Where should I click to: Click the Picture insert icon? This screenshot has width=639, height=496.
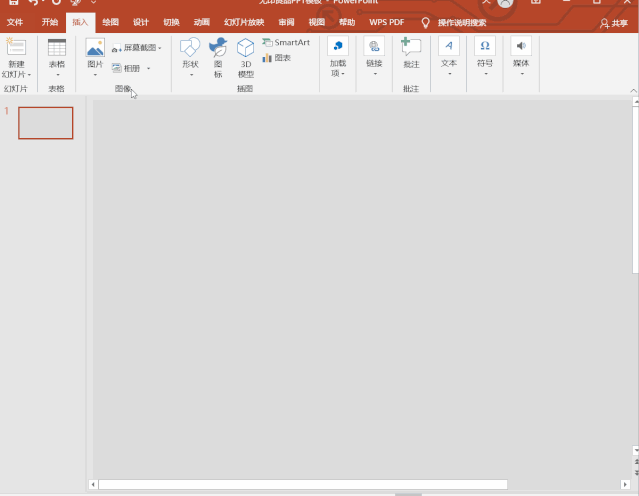(x=95, y=48)
